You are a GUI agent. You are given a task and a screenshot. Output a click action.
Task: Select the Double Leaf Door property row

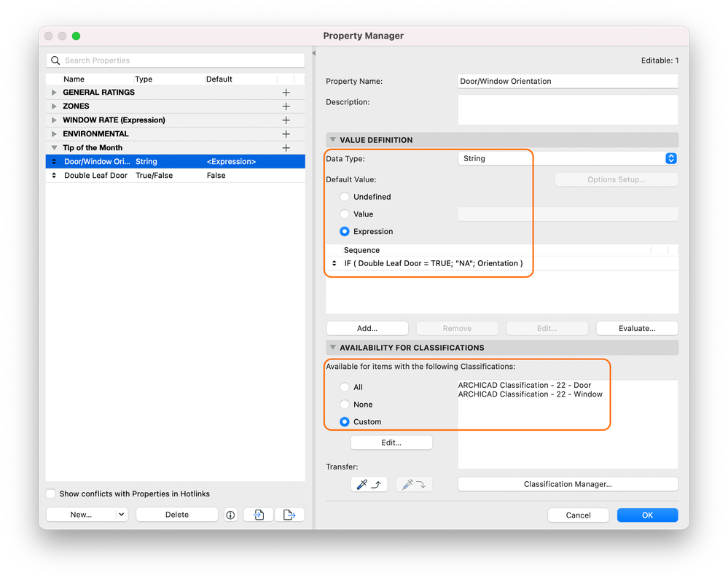tap(176, 176)
